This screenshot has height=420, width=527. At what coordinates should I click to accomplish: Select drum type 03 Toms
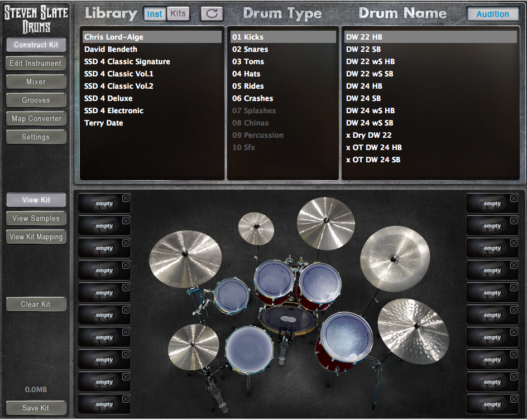point(283,61)
